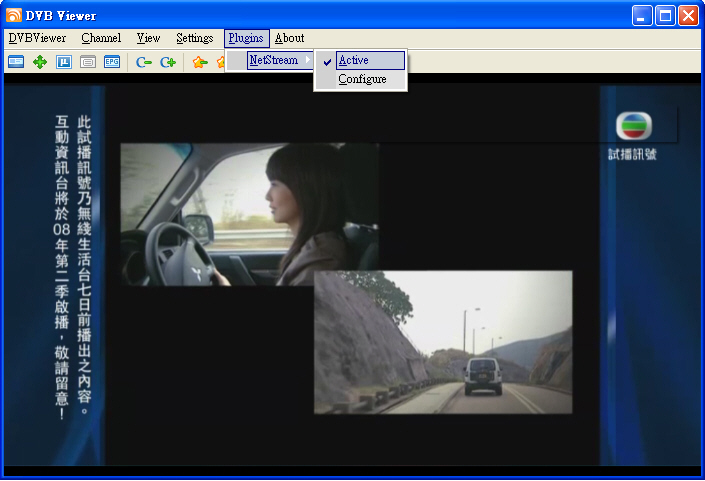Switch to previous channel with C- icon

click(x=144, y=62)
